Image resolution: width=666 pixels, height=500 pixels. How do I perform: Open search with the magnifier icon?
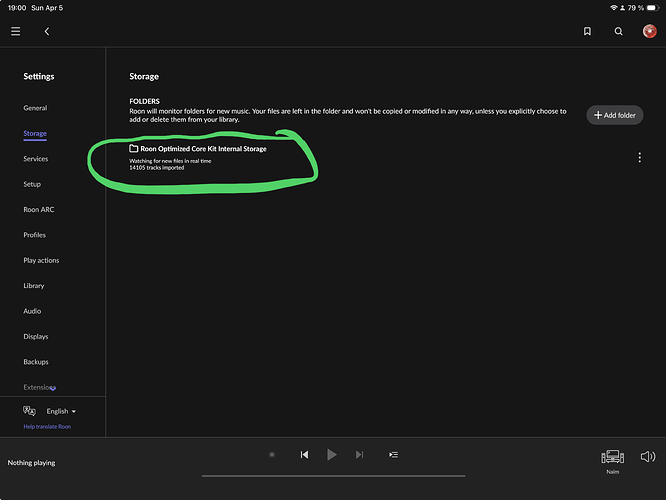pyautogui.click(x=618, y=31)
